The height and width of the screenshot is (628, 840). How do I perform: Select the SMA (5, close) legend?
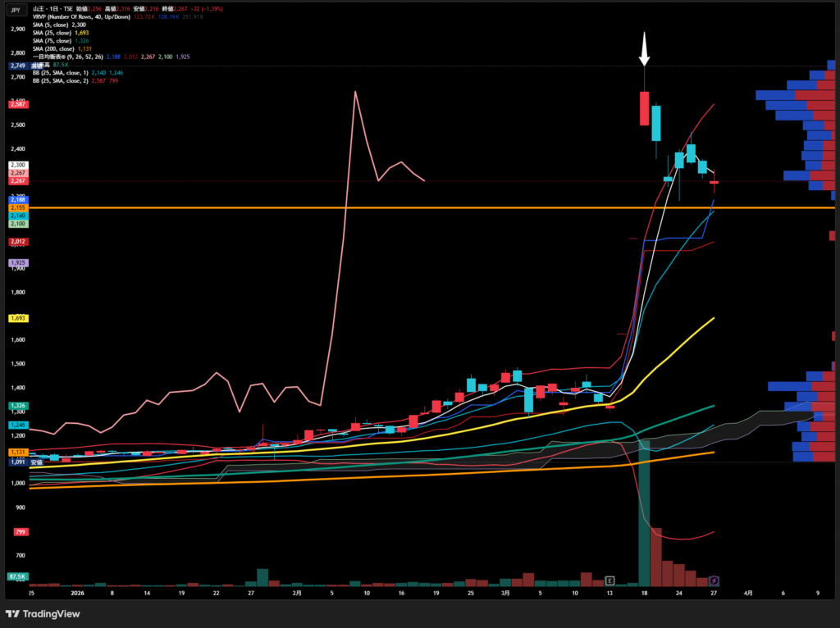coord(52,25)
